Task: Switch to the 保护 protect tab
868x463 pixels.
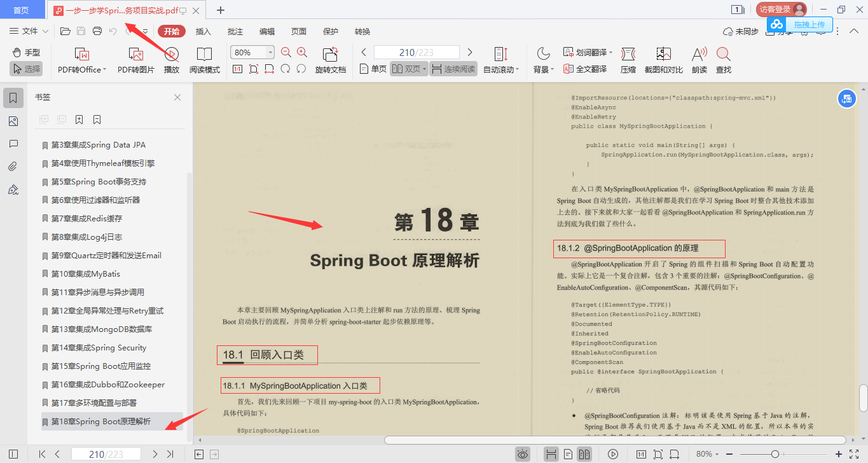Action: pyautogui.click(x=331, y=32)
